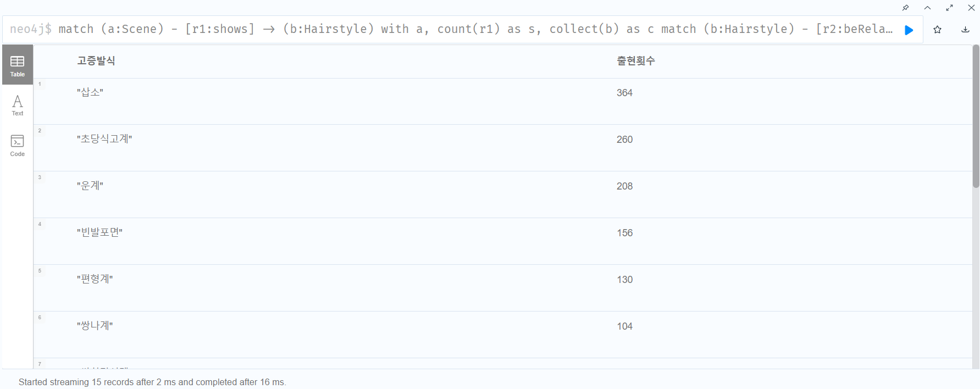Run the Cypher query with play button

(909, 30)
